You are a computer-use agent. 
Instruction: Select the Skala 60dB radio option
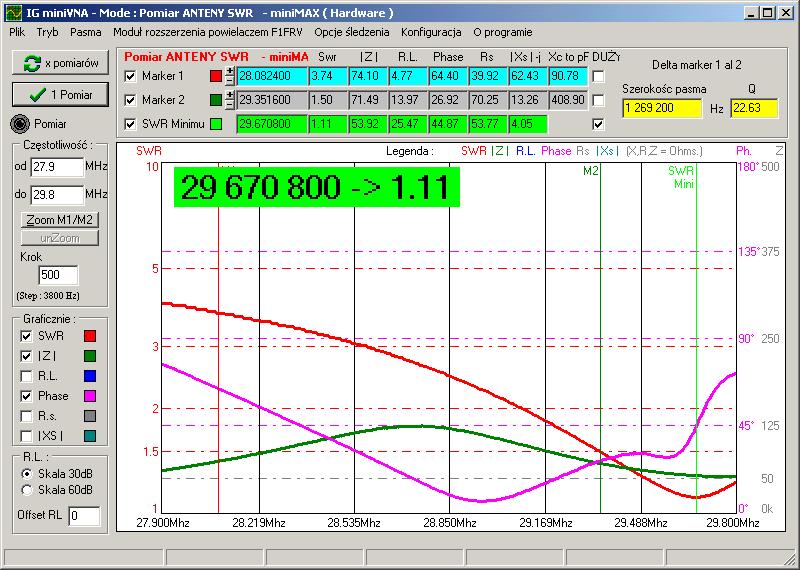[27, 489]
